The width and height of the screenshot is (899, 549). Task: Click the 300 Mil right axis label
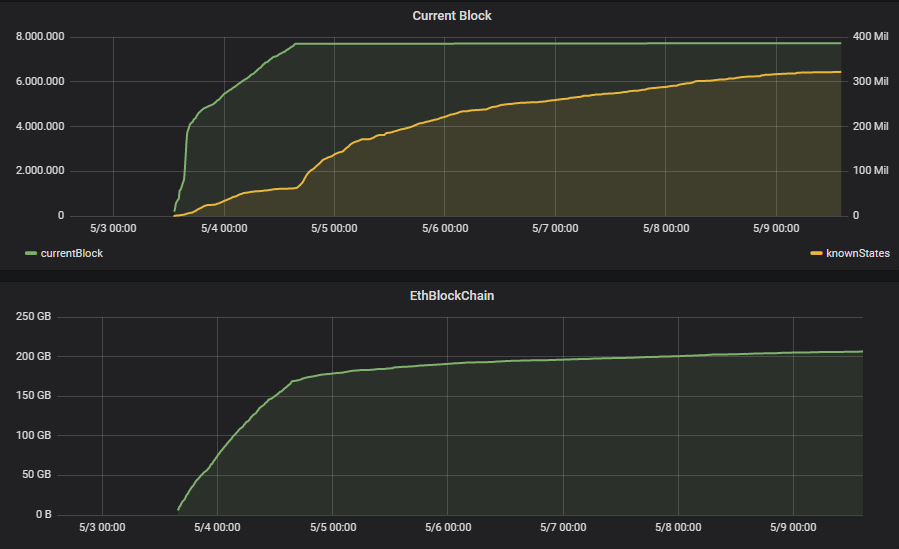coord(870,81)
